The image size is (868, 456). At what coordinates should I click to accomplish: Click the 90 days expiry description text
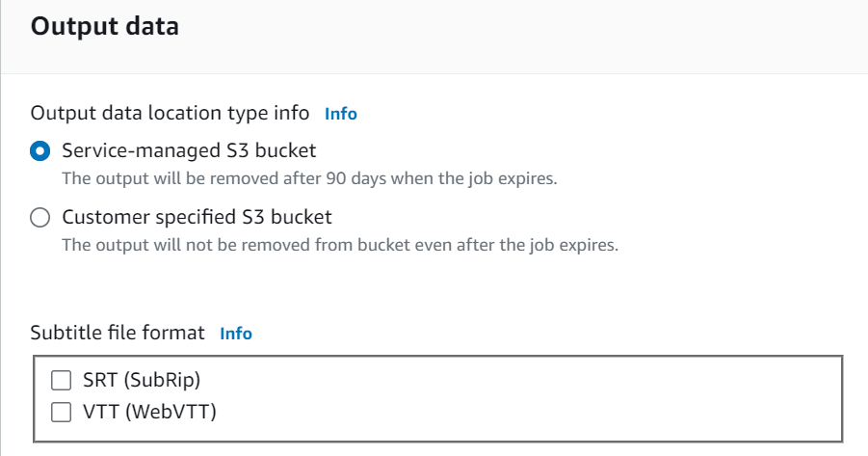(x=309, y=178)
